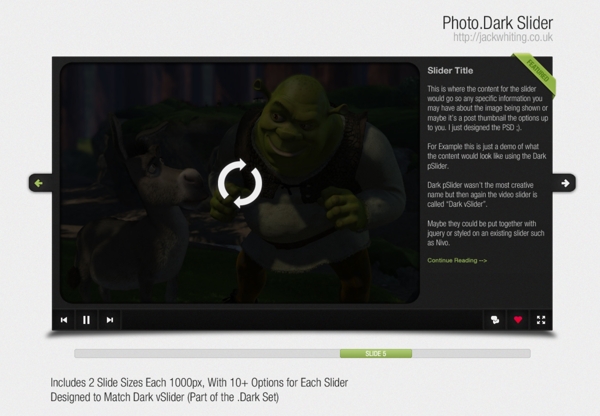Click the paragraph starting "Dark pSlider wasn't"

pos(482,194)
